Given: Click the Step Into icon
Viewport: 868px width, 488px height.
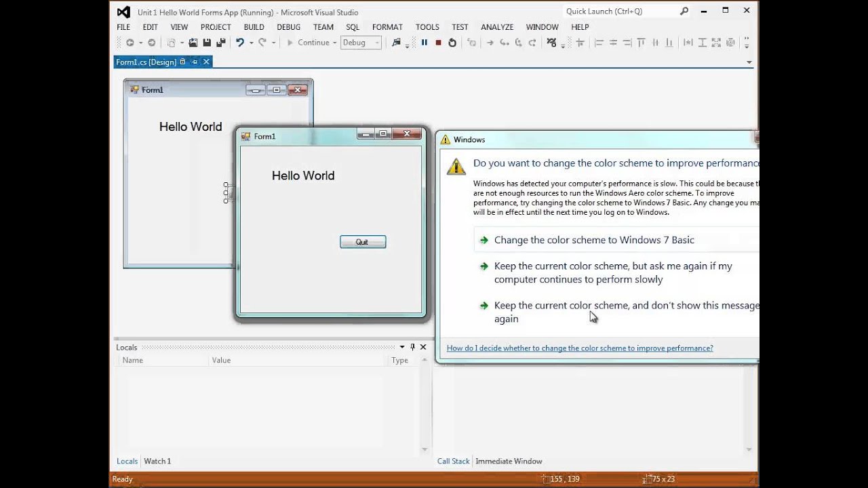Looking at the screenshot, I should coord(505,43).
